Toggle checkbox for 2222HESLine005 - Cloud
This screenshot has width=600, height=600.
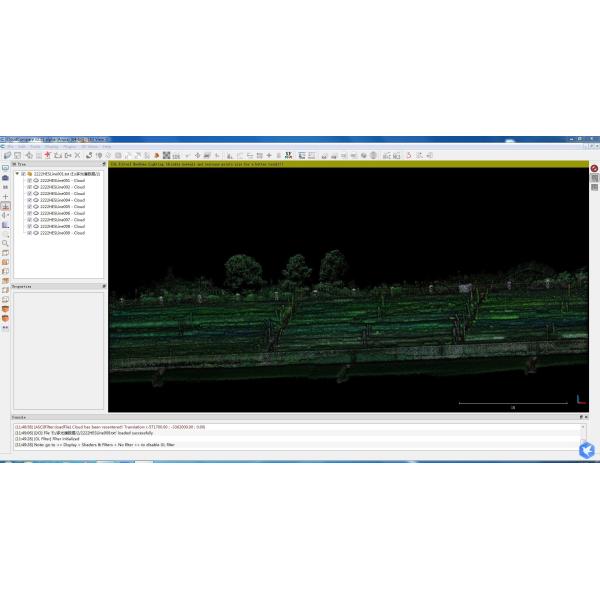click(29, 207)
